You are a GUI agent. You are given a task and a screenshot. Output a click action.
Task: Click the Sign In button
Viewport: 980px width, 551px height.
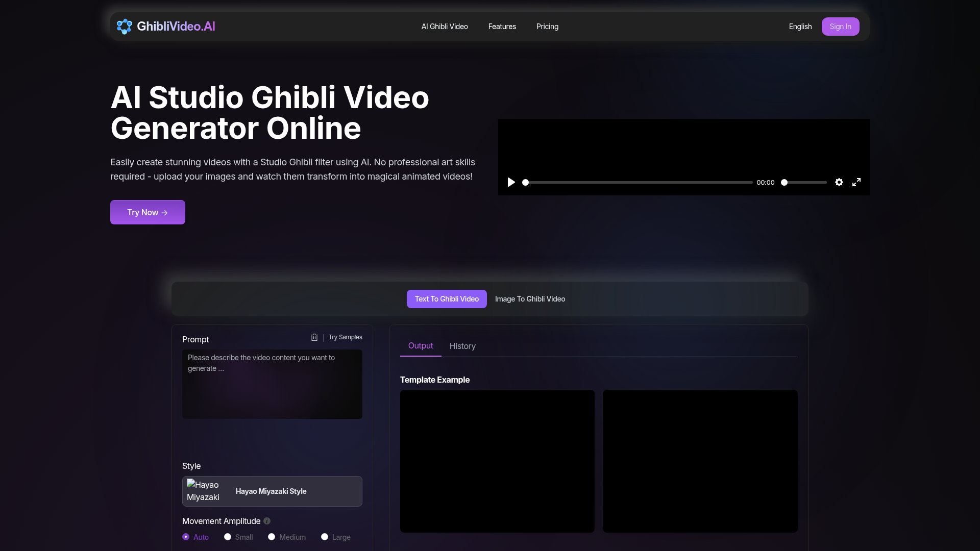pos(840,27)
